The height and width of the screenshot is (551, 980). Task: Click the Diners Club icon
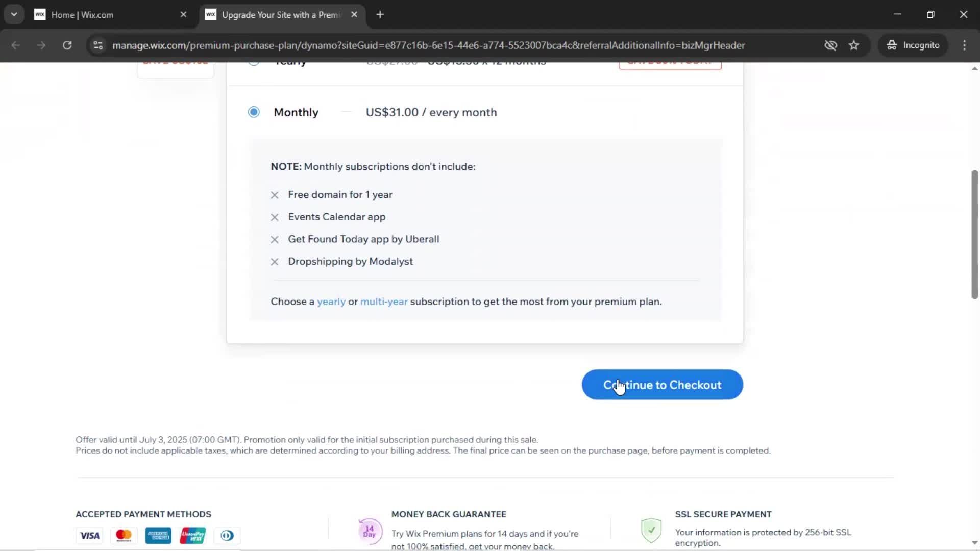(x=227, y=536)
